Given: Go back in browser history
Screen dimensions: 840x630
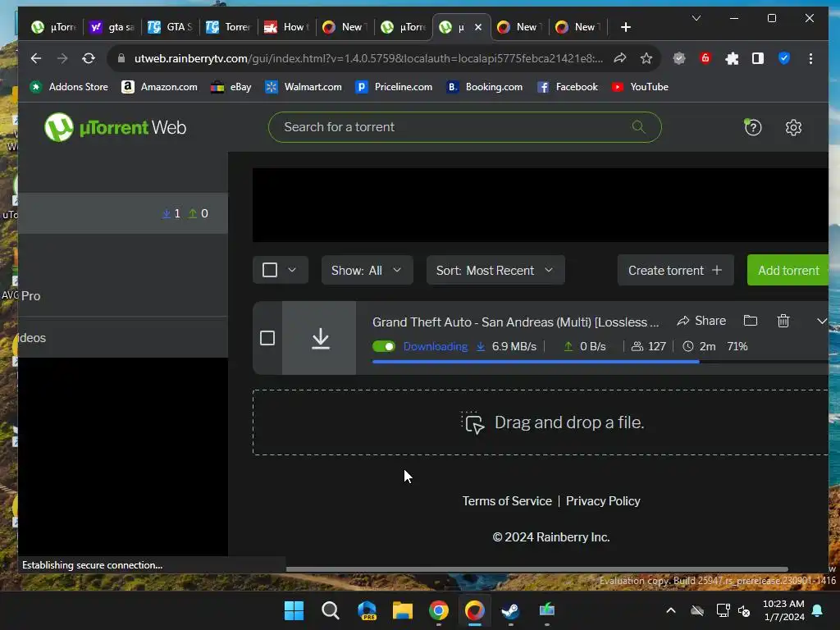Looking at the screenshot, I should pos(36,58).
